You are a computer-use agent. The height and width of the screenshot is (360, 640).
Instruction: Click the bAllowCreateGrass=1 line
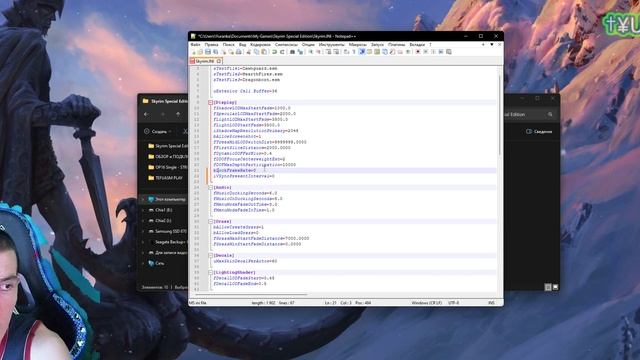coord(239,227)
